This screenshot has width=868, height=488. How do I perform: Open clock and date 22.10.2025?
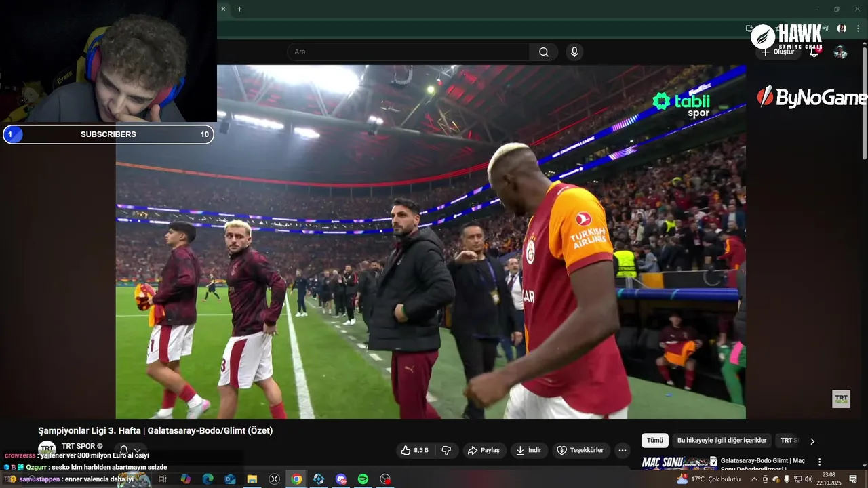(x=829, y=479)
